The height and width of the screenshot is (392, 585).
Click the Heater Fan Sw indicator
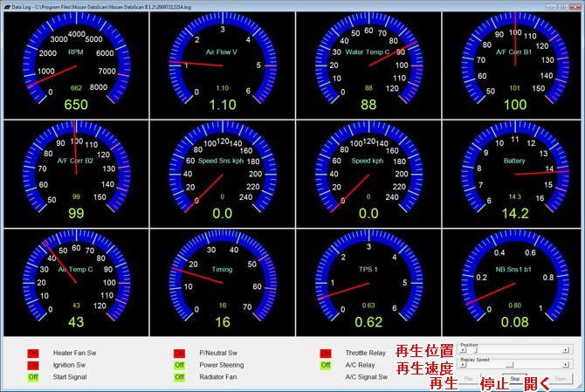[33, 354]
